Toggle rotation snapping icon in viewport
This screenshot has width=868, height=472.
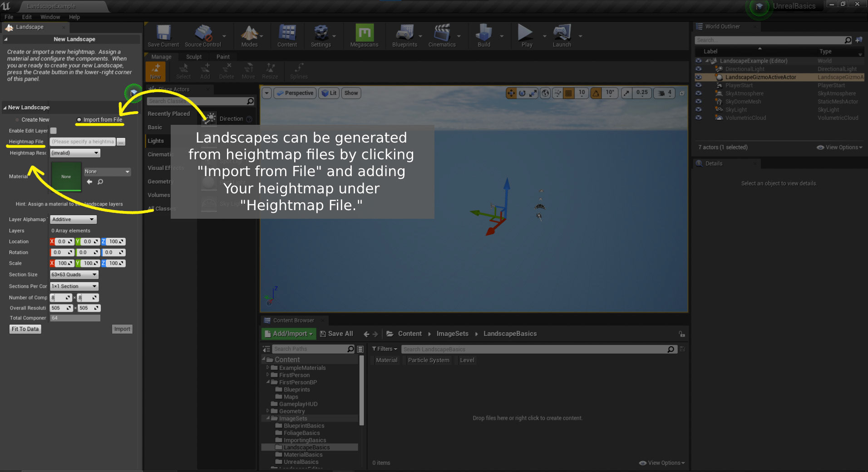point(596,93)
